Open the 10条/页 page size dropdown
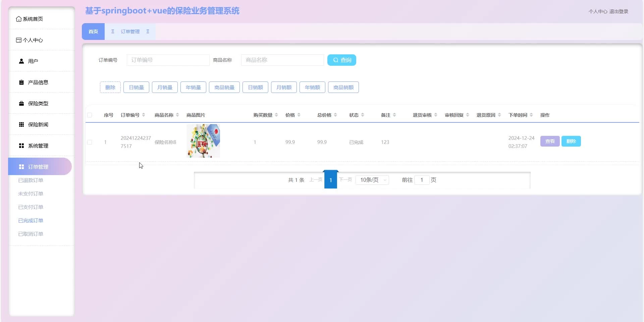Viewport: 644px width, 322px height. click(x=372, y=180)
